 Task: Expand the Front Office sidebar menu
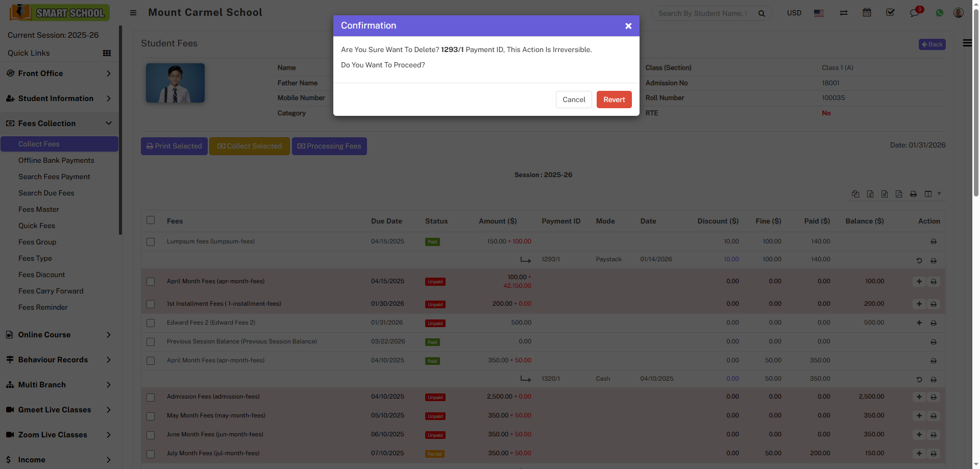(x=59, y=73)
